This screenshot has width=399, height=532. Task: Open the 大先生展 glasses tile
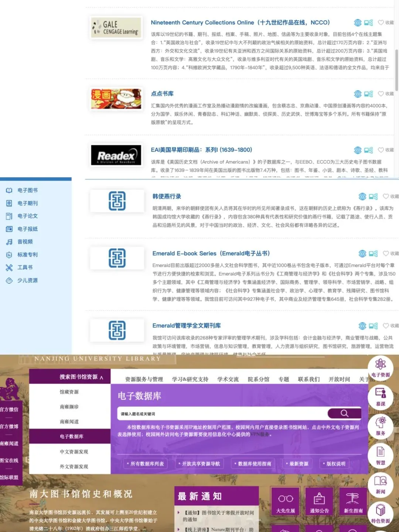286,502
